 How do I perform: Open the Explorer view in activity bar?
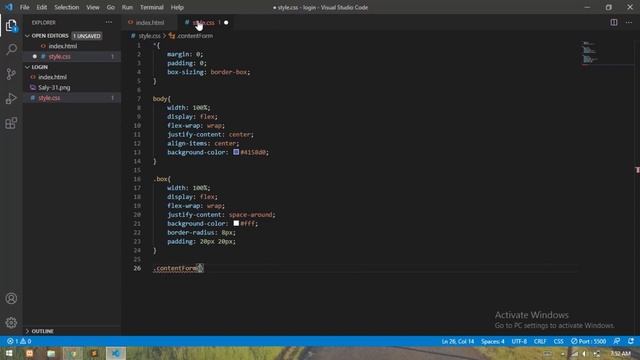[11, 26]
